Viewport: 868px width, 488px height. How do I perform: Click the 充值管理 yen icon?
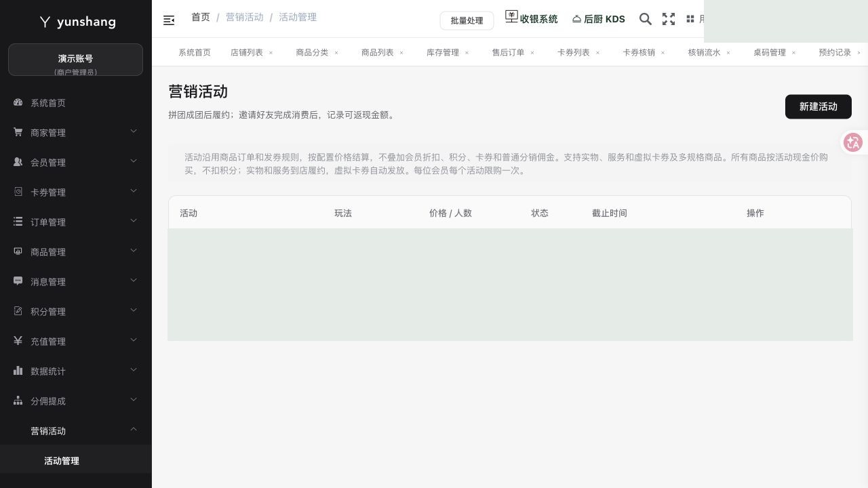pos(18,340)
